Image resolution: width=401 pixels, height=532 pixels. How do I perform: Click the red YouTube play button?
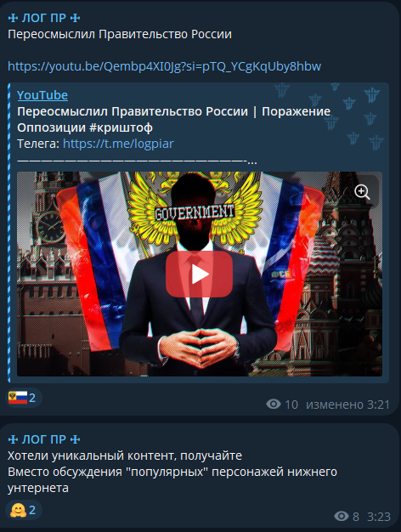click(x=199, y=274)
